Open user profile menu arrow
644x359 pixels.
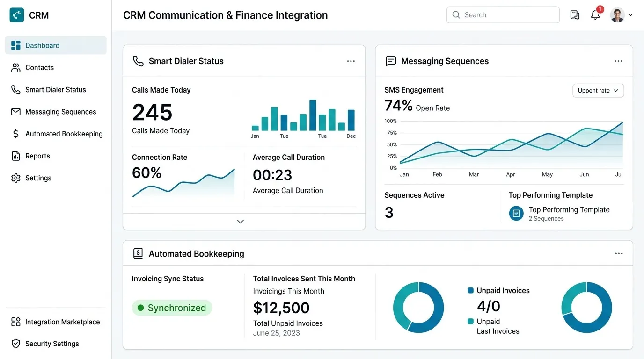tap(630, 15)
